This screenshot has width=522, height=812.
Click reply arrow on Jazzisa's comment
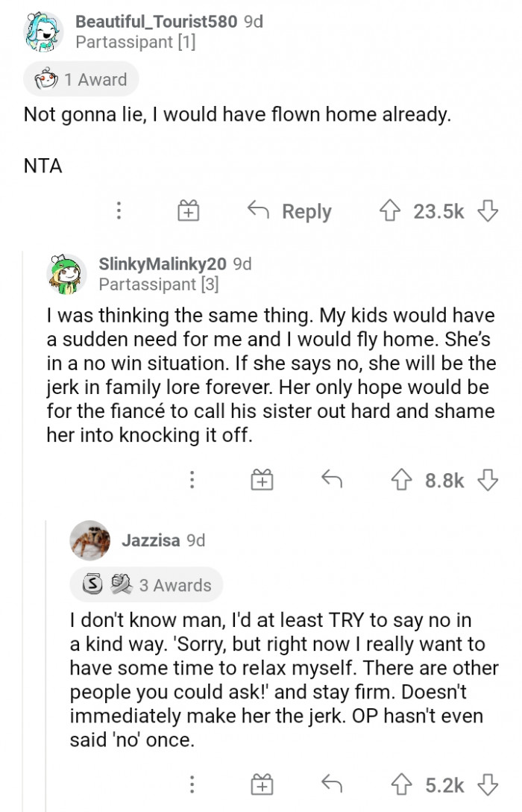tap(332, 784)
